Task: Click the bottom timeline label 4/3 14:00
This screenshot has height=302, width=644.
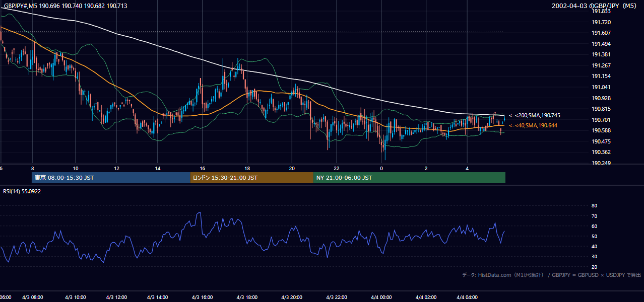Action: pos(158,297)
